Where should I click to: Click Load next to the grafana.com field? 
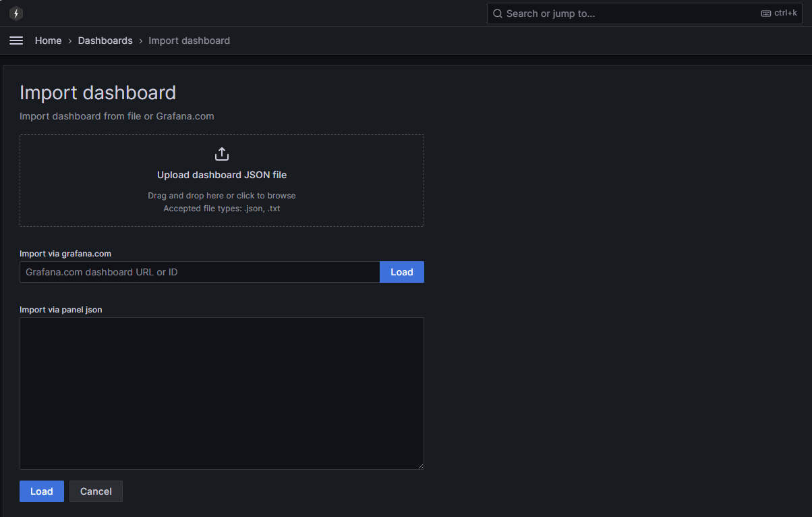click(402, 272)
